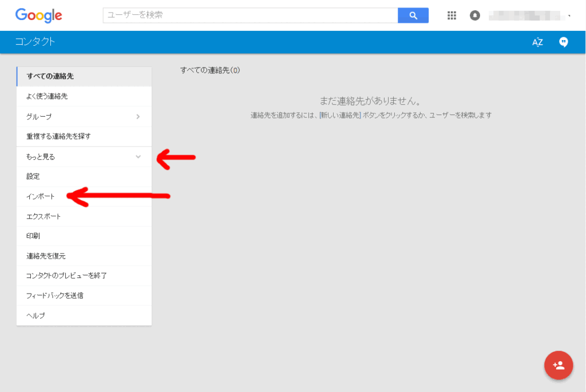
Task: Collapse the もっと見る section
Action: pyautogui.click(x=138, y=156)
